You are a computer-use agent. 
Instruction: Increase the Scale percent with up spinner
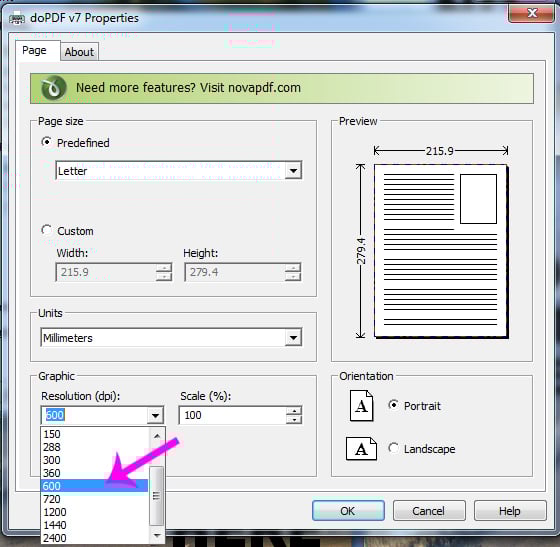[294, 411]
